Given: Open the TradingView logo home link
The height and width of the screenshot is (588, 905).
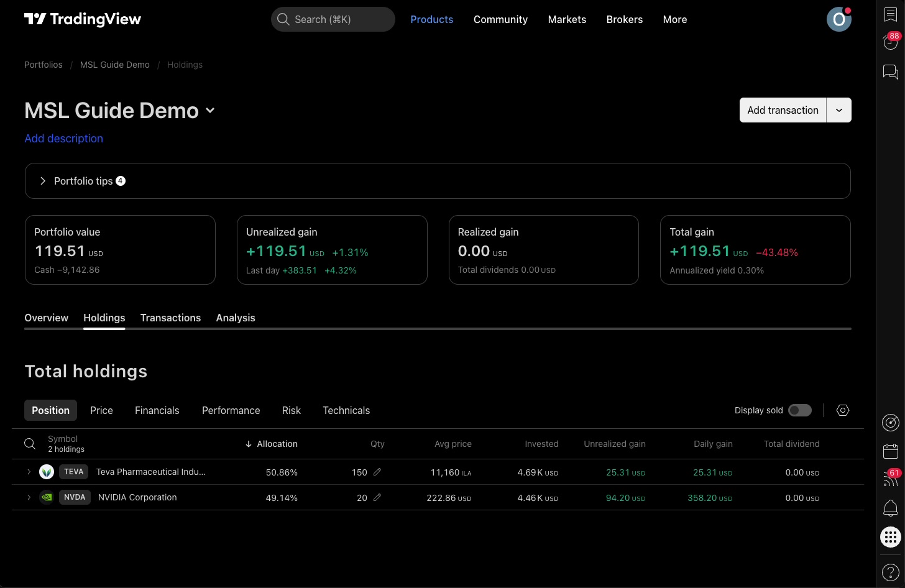Looking at the screenshot, I should point(83,19).
